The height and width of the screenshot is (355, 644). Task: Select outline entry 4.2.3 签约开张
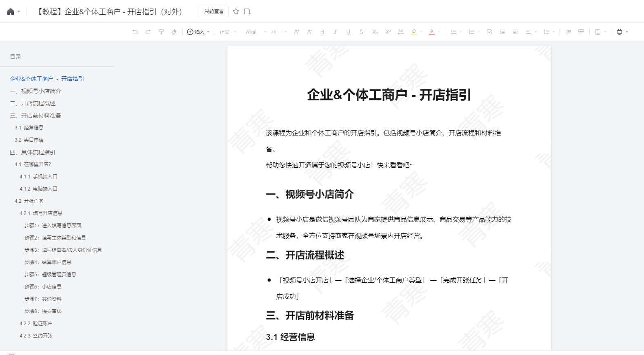point(36,336)
